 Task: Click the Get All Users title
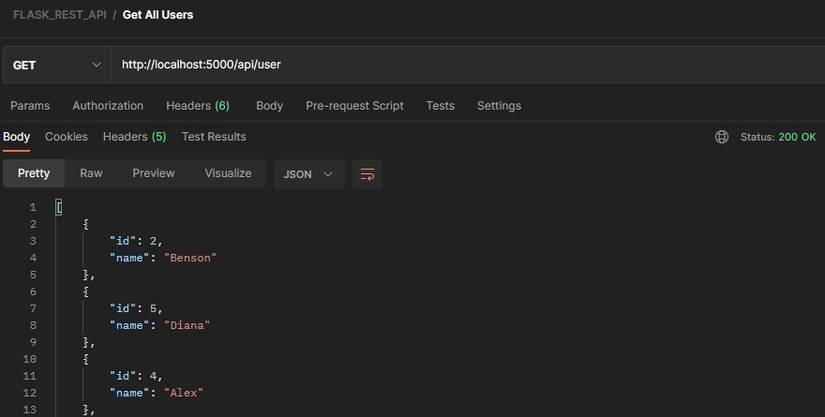[158, 15]
